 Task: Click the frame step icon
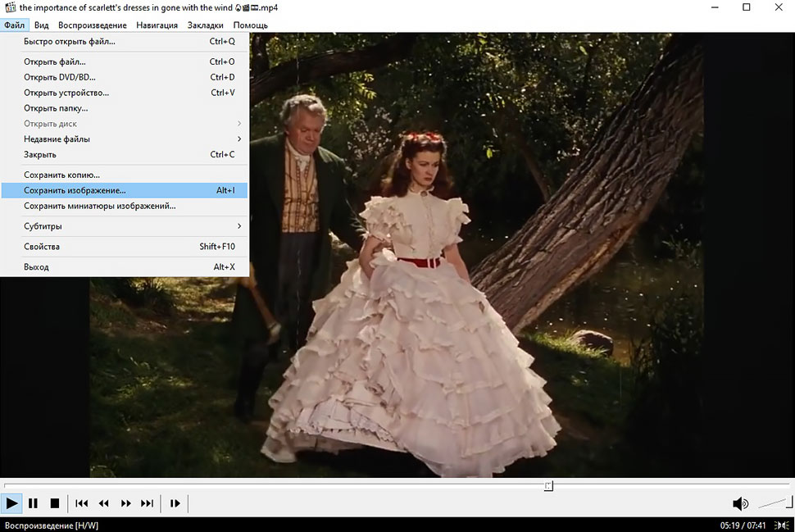(x=175, y=503)
